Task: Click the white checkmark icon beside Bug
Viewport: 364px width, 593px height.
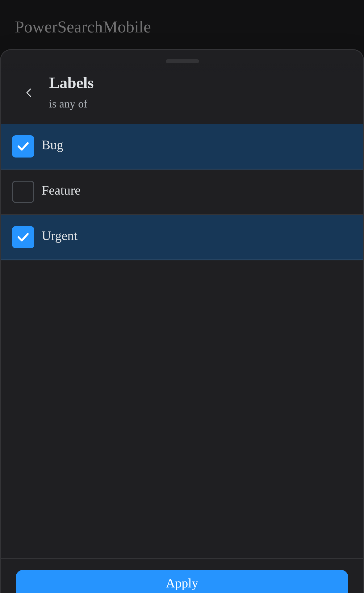Action: [x=23, y=146]
